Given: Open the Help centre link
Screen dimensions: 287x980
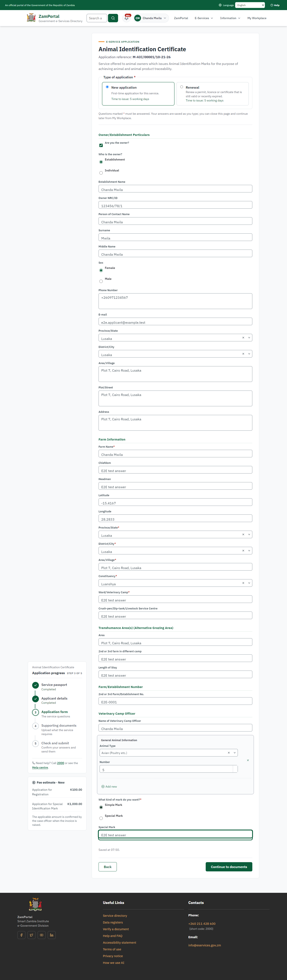Looking at the screenshot, I should pyautogui.click(x=40, y=767).
